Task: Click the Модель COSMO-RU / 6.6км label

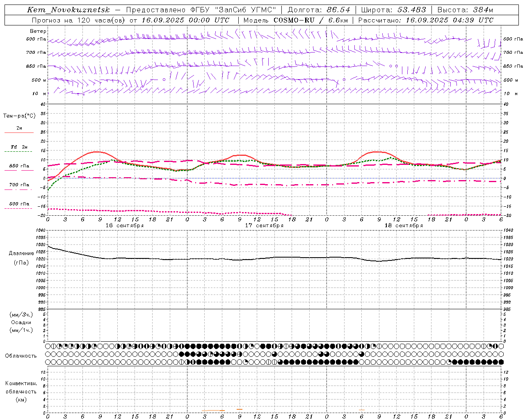Action: coord(296,20)
